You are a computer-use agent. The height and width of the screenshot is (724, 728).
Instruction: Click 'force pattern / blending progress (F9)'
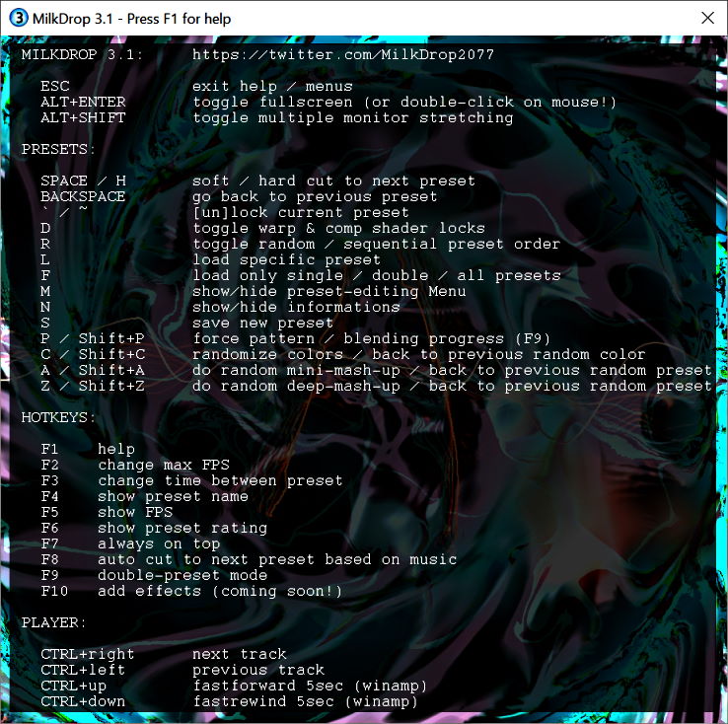pos(372,338)
